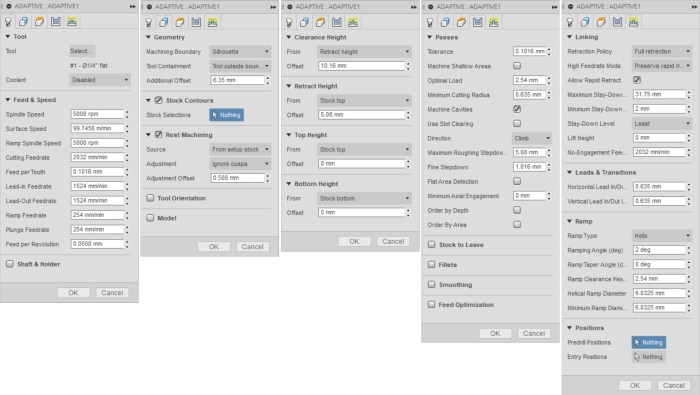Image resolution: width=700 pixels, height=395 pixels.
Task: Disable the Rest Machining checkbox
Action: click(158, 134)
